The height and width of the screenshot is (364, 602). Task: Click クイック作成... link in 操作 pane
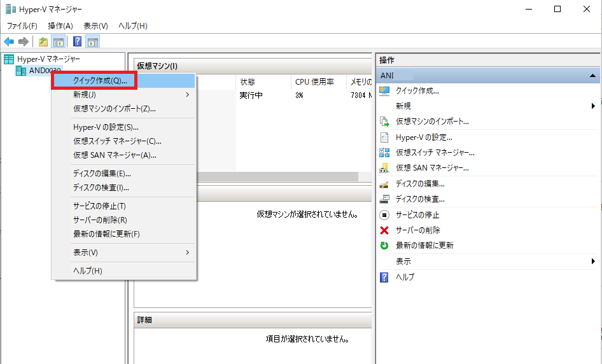coord(417,91)
